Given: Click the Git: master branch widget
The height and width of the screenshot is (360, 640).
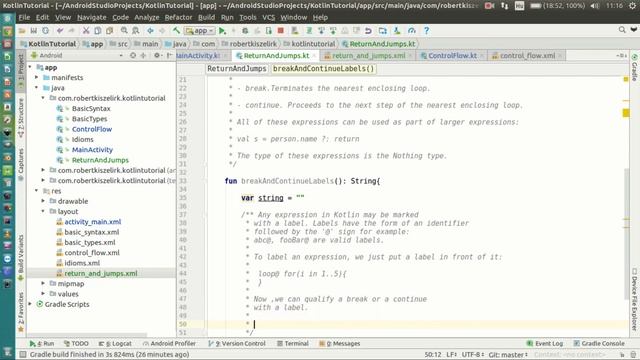Looking at the screenshot, I should pos(508,355).
